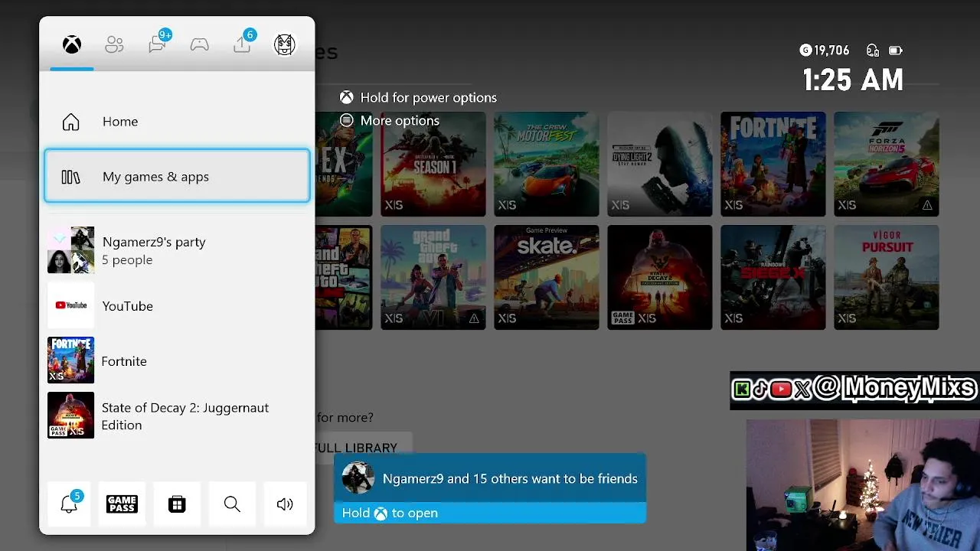Screen dimensions: 980x551
Task: Open notifications bell icon
Action: 69,504
